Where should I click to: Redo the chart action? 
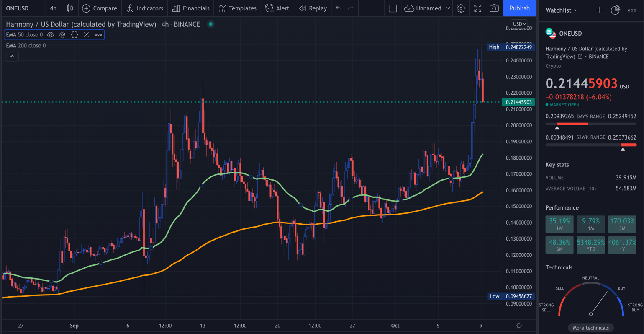pyautogui.click(x=351, y=8)
